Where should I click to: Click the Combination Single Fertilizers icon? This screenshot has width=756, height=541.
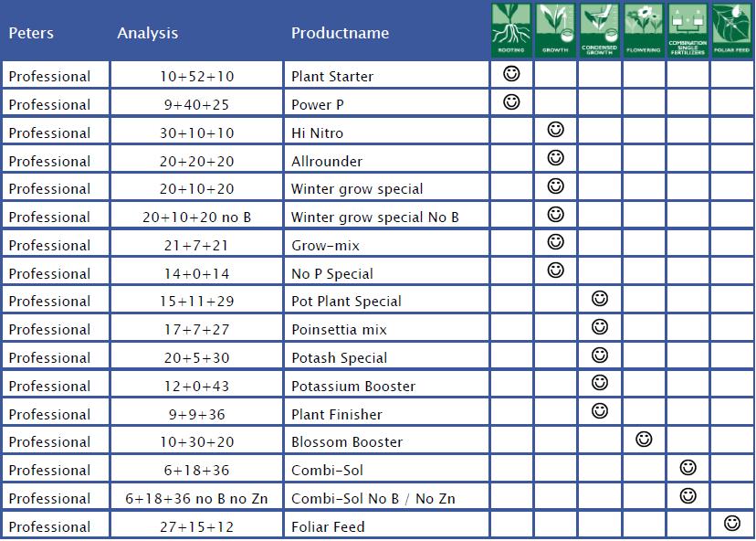(x=688, y=30)
